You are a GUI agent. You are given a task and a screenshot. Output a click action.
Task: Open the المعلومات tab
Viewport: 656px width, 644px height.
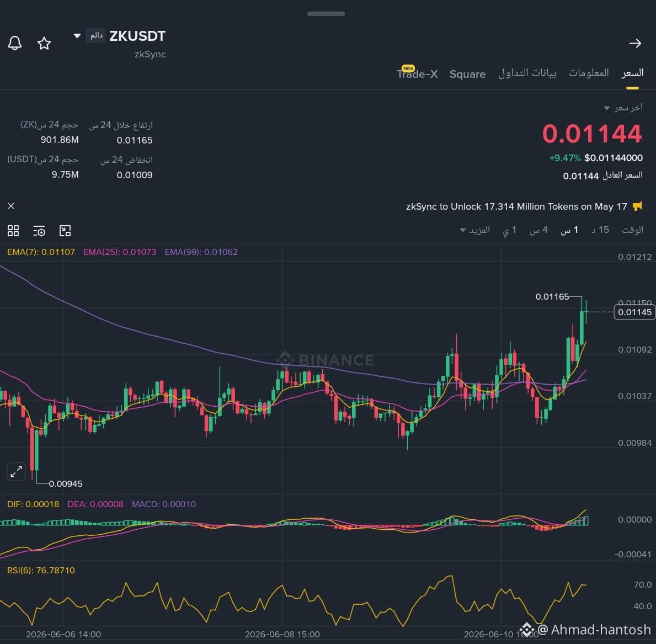pyautogui.click(x=589, y=73)
